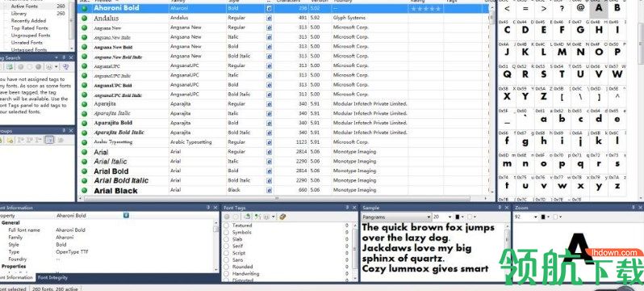Image resolution: width=644 pixels, height=291 pixels.
Task: Pin the Sample panel
Action: tap(500, 208)
